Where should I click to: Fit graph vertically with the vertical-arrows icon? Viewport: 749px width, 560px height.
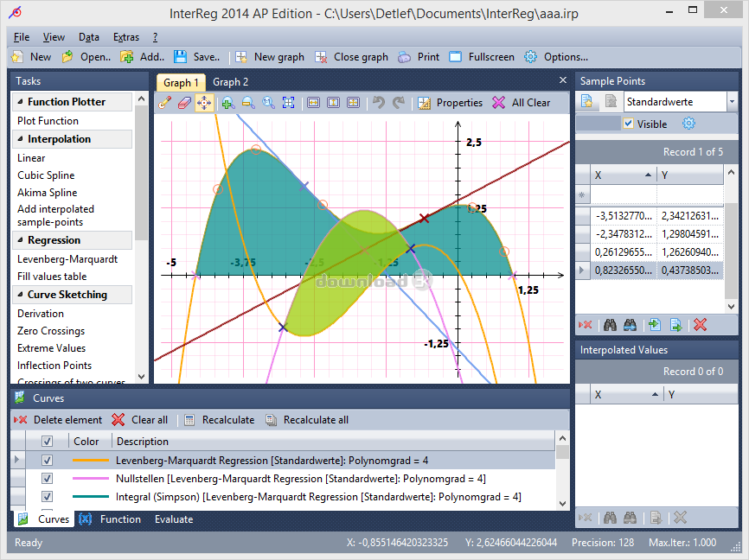pyautogui.click(x=334, y=103)
